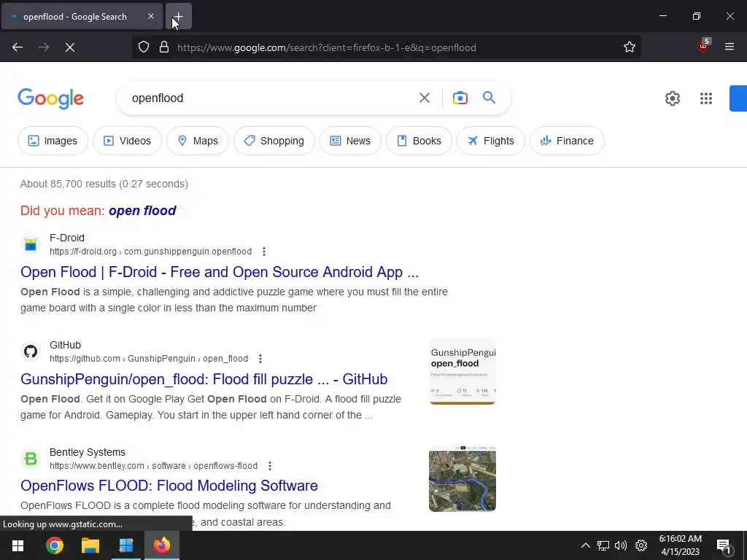The height and width of the screenshot is (560, 747).
Task: Click the padlock site security icon
Action: click(x=164, y=47)
